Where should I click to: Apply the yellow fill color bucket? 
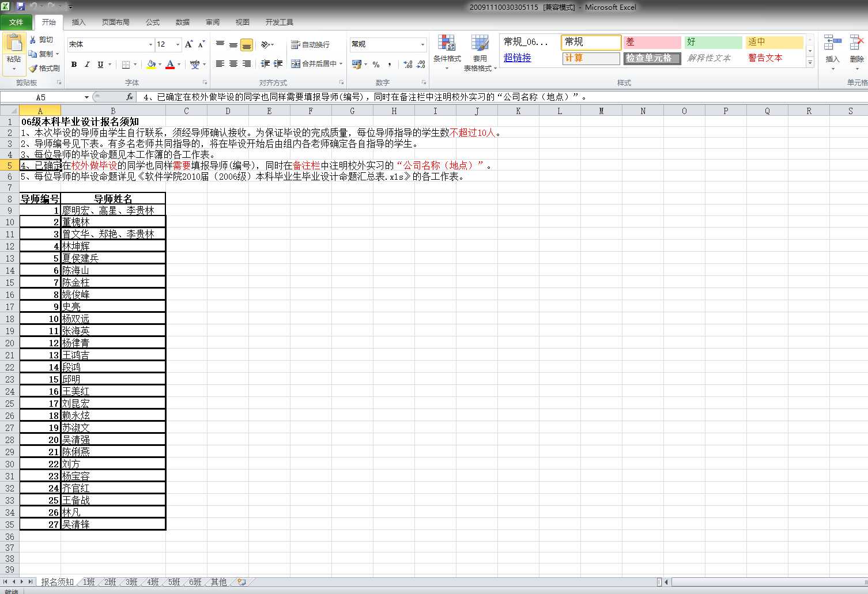152,65
